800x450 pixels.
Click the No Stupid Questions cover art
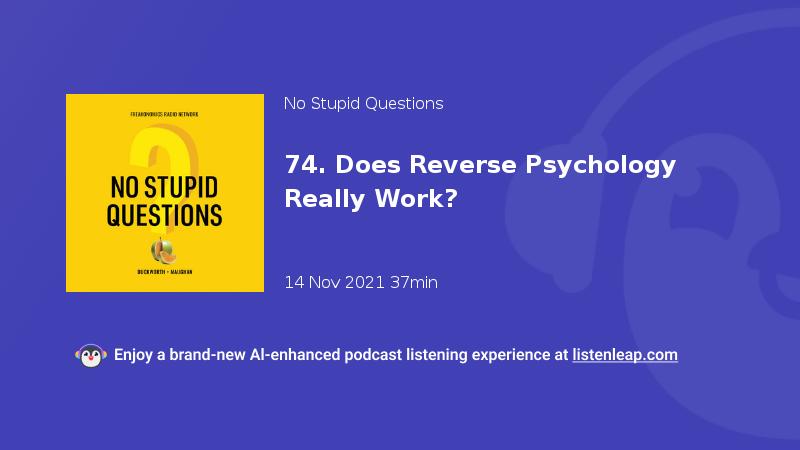pyautogui.click(x=165, y=193)
